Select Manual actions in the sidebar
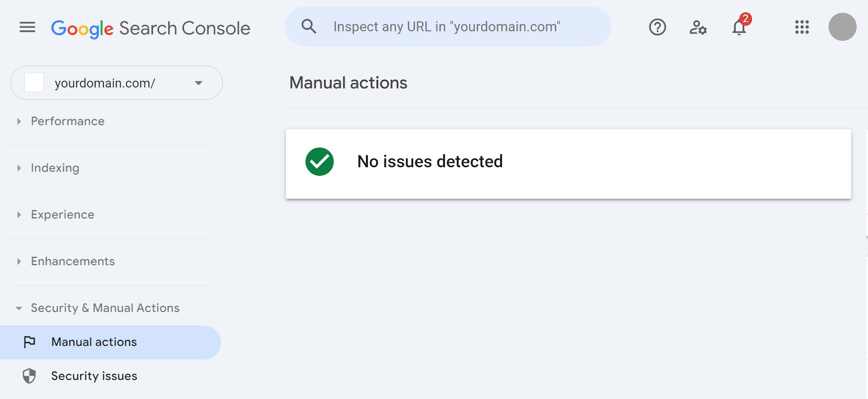Viewport: 868px width, 399px height. [x=93, y=342]
